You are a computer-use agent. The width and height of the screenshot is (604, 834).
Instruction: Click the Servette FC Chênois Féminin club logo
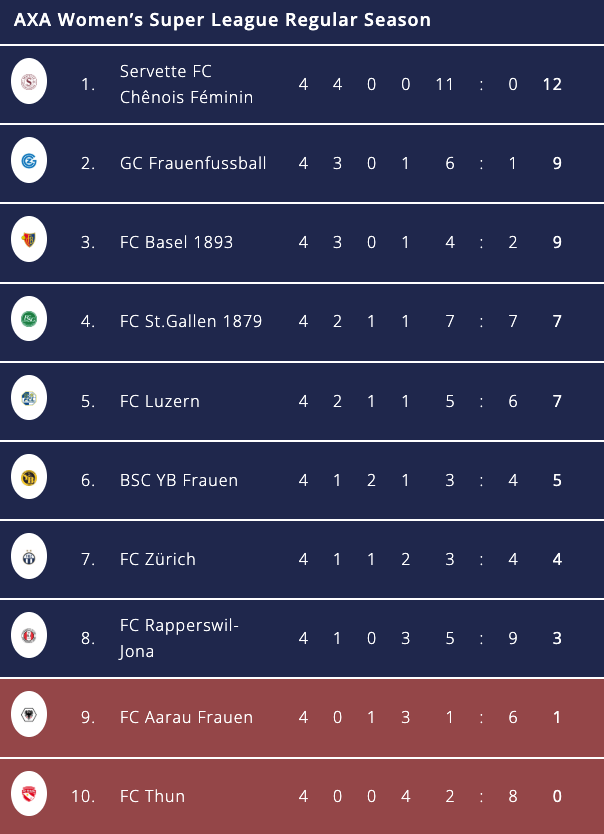click(x=29, y=83)
